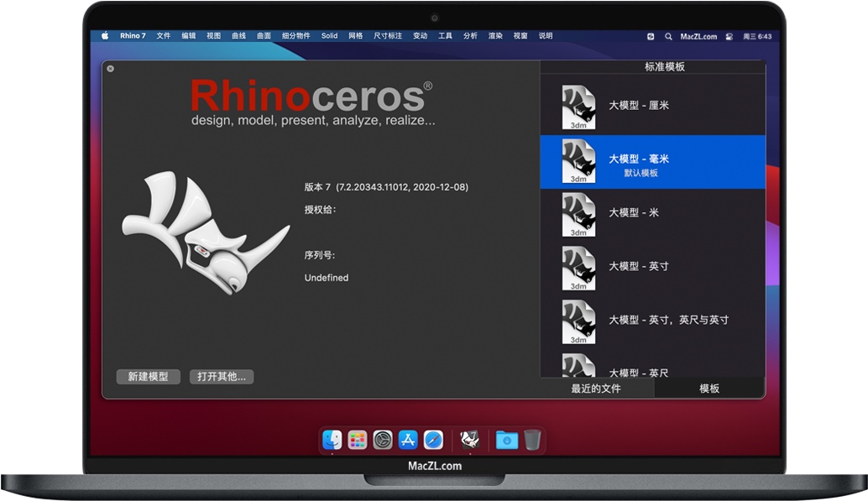The height and width of the screenshot is (501, 868).
Task: Open the 尺寸标注 menu
Action: coord(388,36)
